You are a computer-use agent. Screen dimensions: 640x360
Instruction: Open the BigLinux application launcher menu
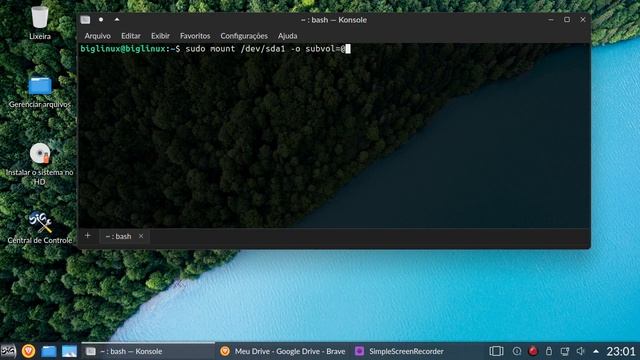8,351
